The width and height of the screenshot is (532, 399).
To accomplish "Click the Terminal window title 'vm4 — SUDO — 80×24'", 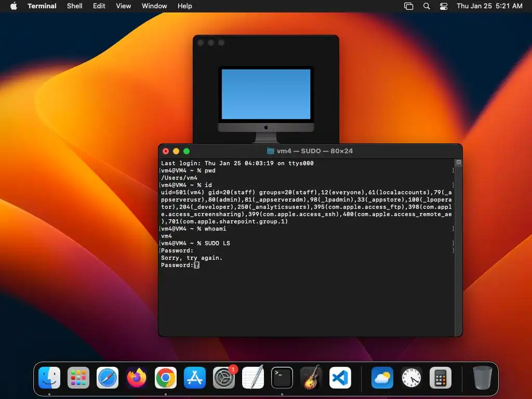I will 314,151.
